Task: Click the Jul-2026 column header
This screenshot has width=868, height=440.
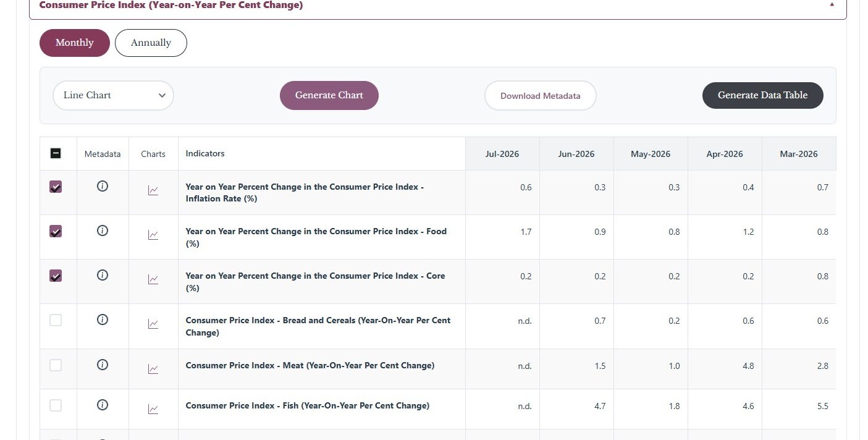Action: point(502,154)
